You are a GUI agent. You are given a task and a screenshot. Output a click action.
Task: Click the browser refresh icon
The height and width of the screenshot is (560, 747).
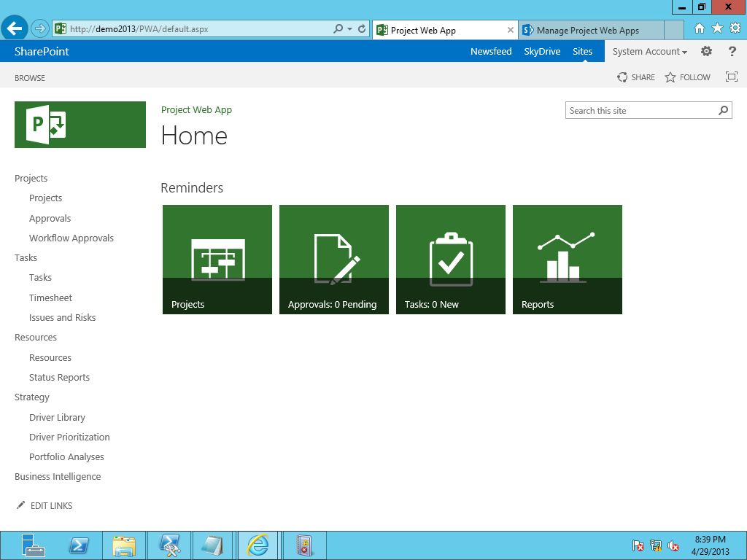(362, 29)
